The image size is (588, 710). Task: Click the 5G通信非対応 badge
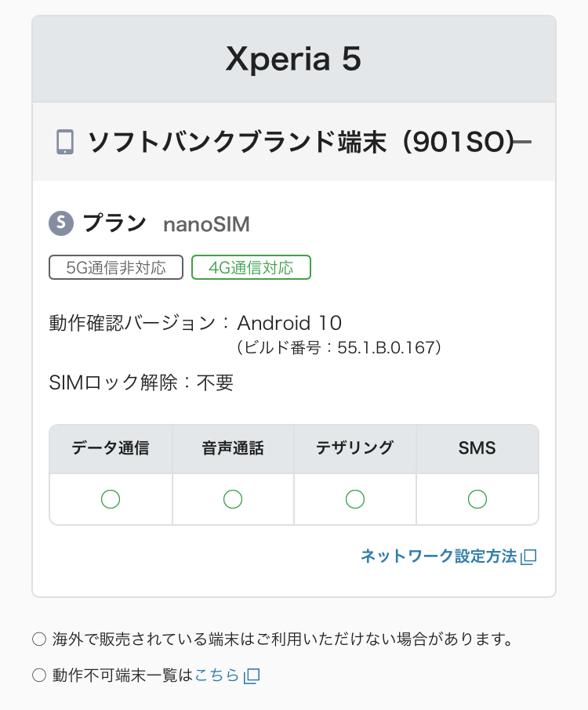tap(116, 268)
